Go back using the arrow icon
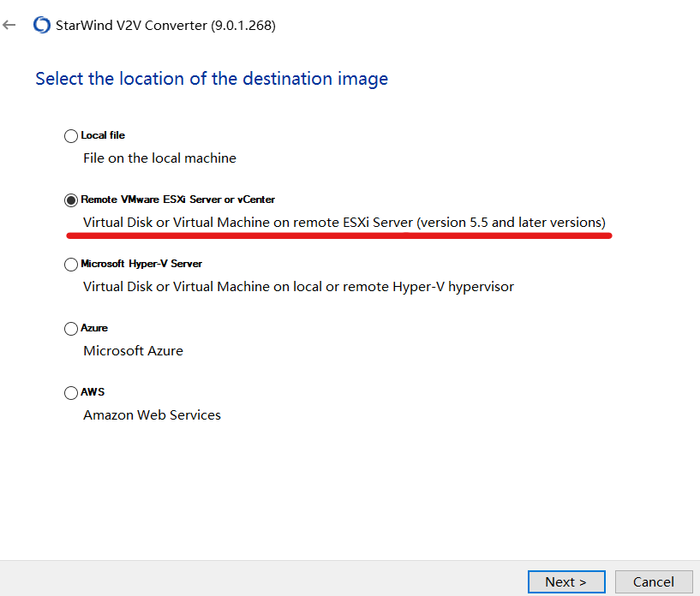 tap(9, 25)
